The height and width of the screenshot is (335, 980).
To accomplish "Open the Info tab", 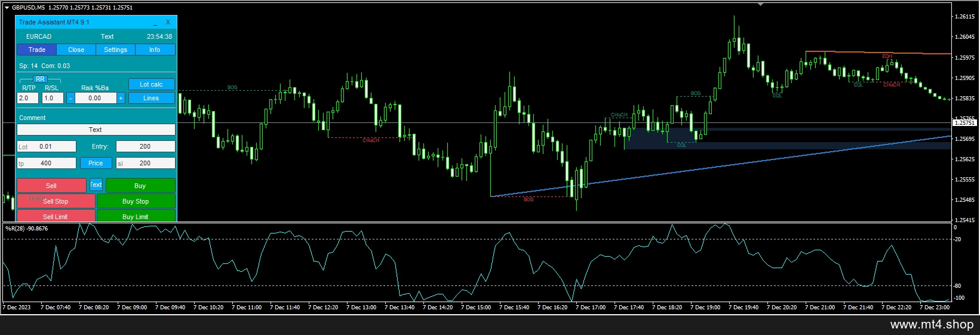I will (155, 50).
